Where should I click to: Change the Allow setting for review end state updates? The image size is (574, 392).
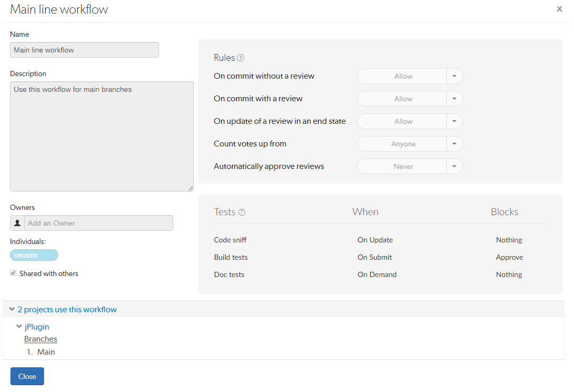[454, 121]
